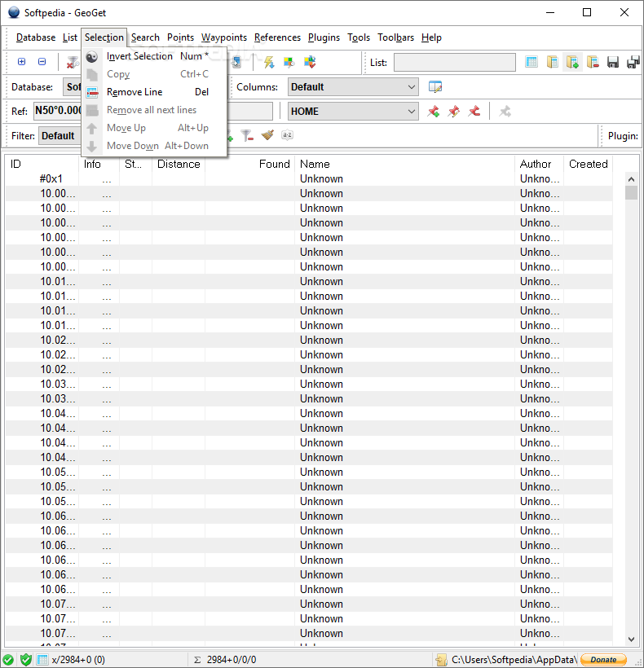Viewport: 644px width, 668px height.
Task: Open the Help menu
Action: click(x=431, y=37)
